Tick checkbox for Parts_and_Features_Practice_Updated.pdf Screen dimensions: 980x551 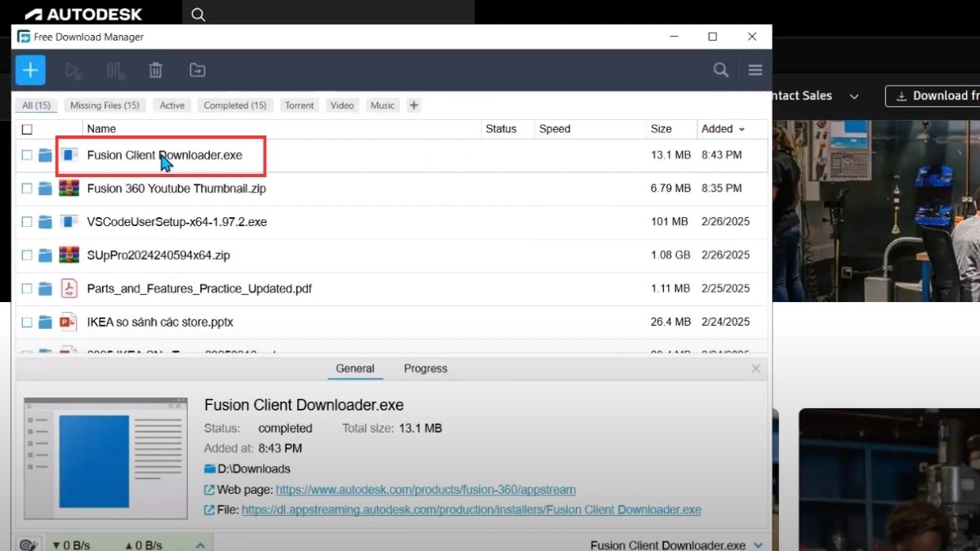(x=27, y=289)
